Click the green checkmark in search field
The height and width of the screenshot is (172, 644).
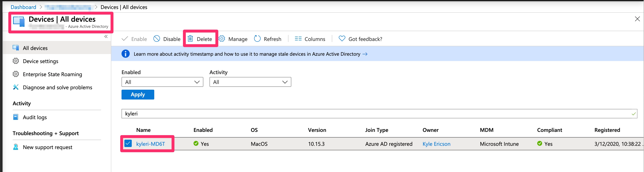[x=634, y=114]
